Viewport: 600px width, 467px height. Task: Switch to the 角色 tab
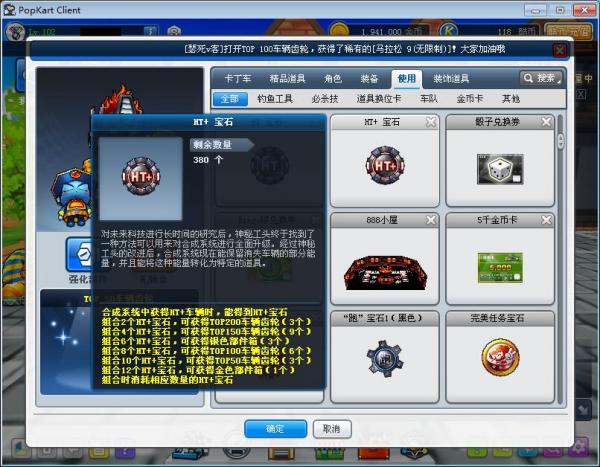(333, 79)
